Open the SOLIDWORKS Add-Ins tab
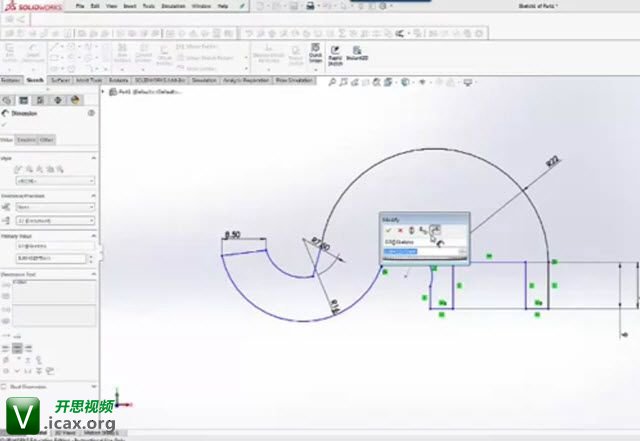640x441 pixels. click(x=160, y=80)
